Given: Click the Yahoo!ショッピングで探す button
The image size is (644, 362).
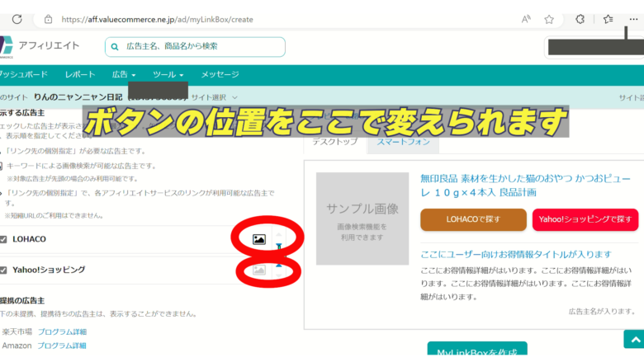Looking at the screenshot, I should [585, 219].
